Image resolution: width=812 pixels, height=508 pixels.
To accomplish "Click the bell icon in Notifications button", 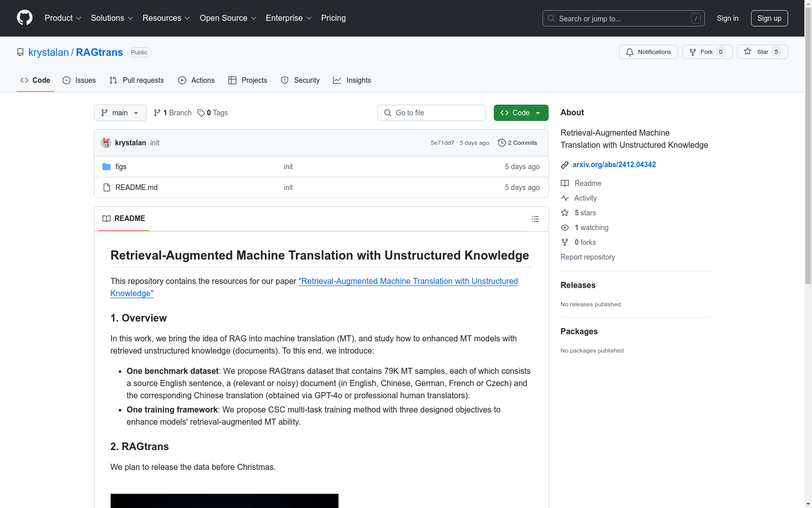I will coord(630,52).
